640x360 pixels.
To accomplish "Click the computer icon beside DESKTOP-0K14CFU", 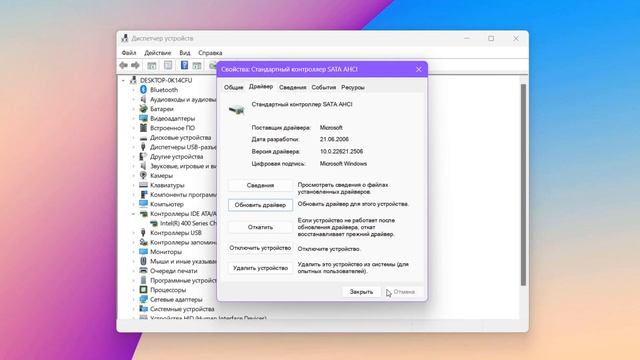I will coord(133,80).
